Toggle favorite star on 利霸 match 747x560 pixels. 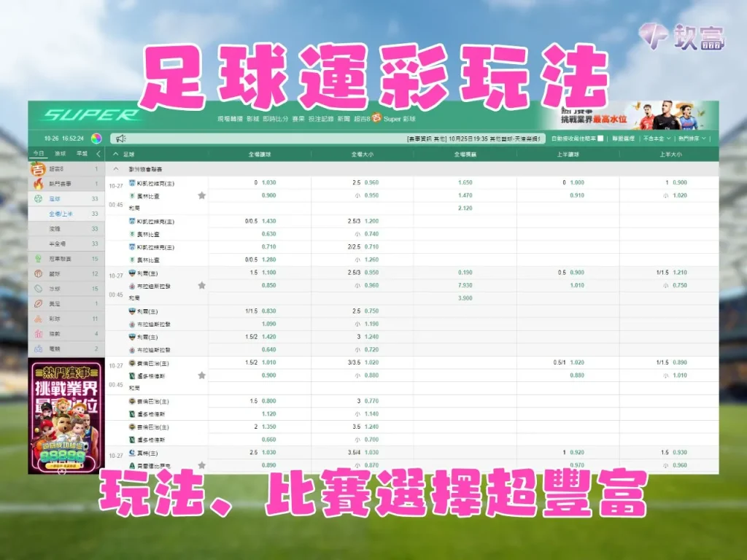click(x=202, y=285)
